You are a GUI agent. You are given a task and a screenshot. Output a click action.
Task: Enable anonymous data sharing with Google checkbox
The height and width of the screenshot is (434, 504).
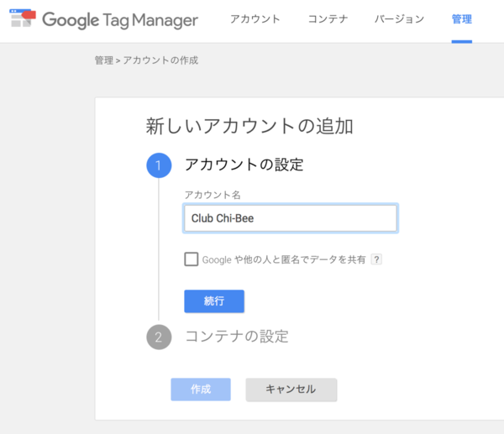[x=192, y=259]
